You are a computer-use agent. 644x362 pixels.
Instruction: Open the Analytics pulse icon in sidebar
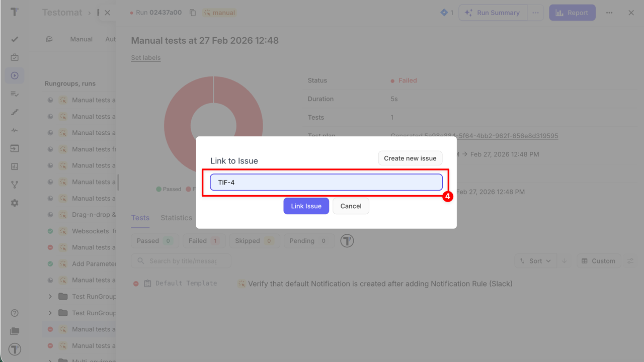(x=14, y=130)
